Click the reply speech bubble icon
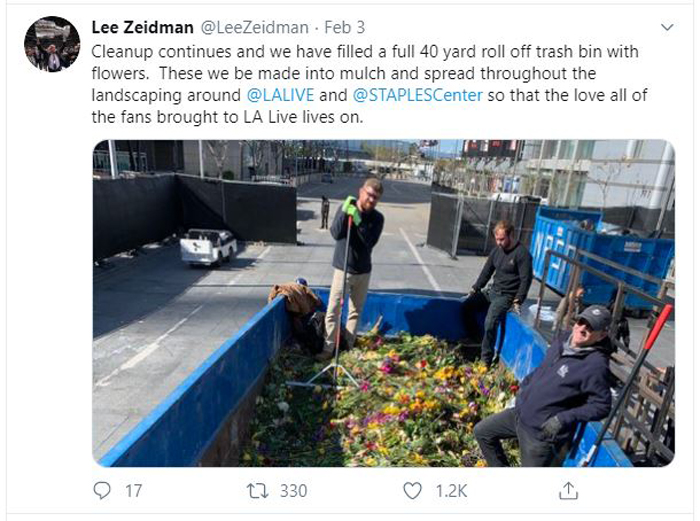Screen dimensions: 700x521 pyautogui.click(x=102, y=491)
